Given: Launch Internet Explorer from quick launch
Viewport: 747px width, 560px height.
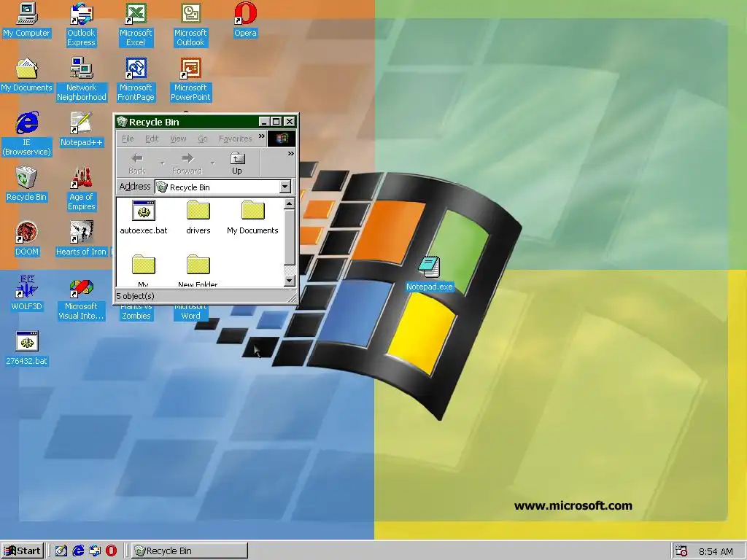Looking at the screenshot, I should pyautogui.click(x=78, y=551).
